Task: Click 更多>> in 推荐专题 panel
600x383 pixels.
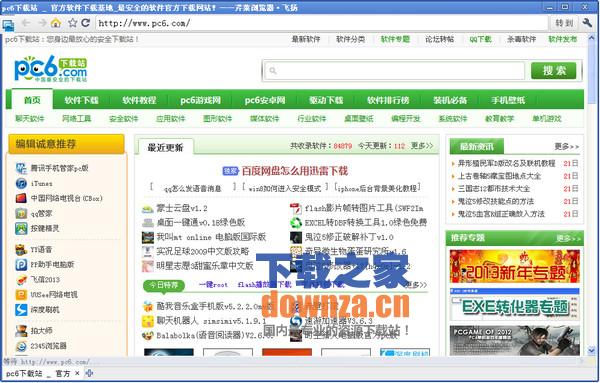Action: click(x=568, y=238)
